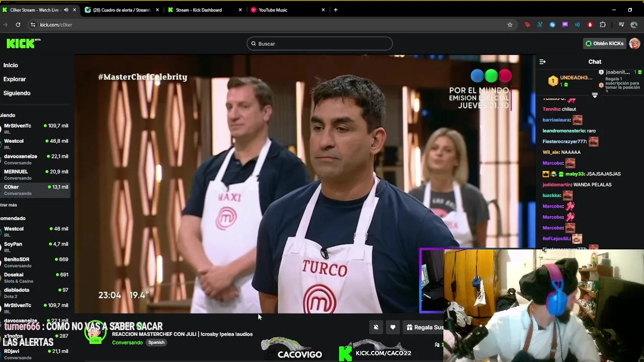The image size is (644, 362).
Task: Click chat username jodidomartin
Action: pos(556,185)
